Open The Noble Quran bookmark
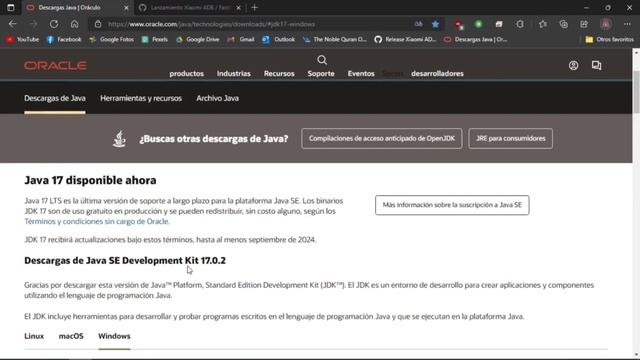Image resolution: width=640 pixels, height=360 pixels. pyautogui.click(x=335, y=40)
